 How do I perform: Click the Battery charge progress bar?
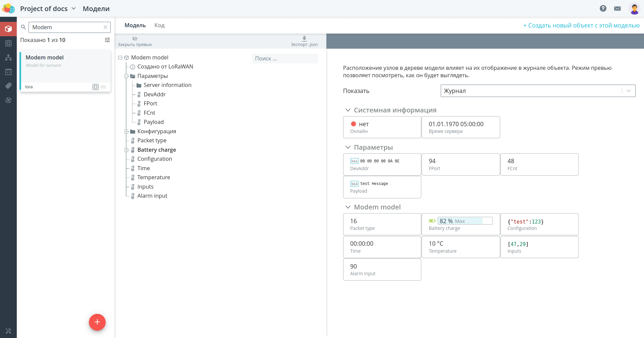point(465,221)
